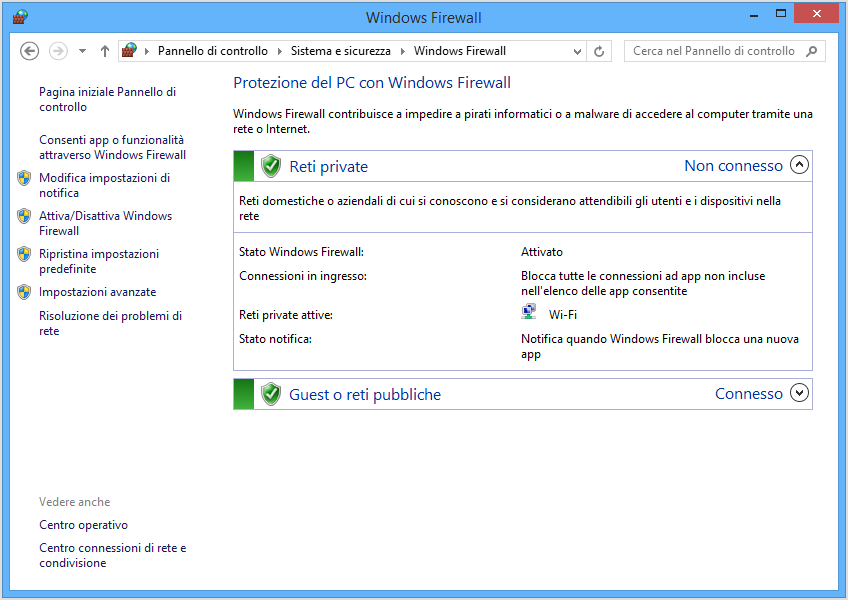Open Centro operativo link

pos(83,525)
